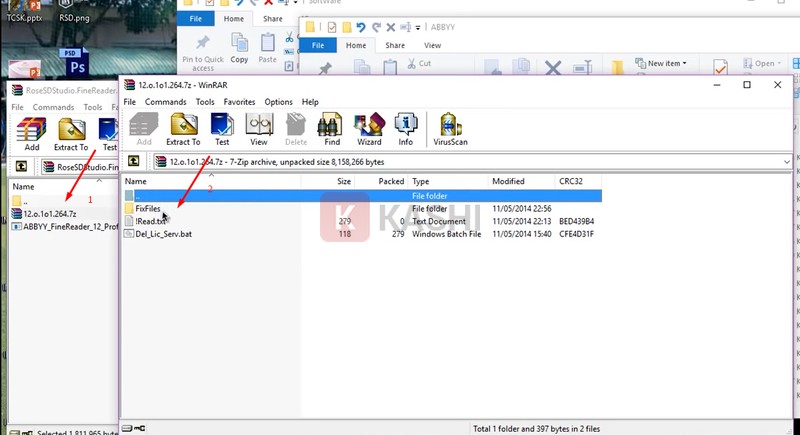Open File tab in ABBYY Explorer
The width and height of the screenshot is (800, 435).
tap(318, 45)
